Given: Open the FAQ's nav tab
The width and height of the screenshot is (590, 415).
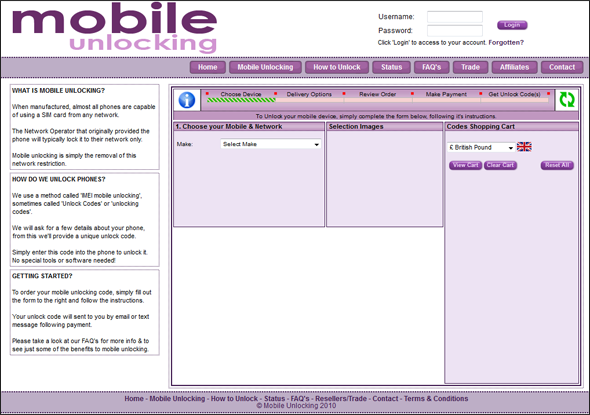Looking at the screenshot, I should (431, 67).
